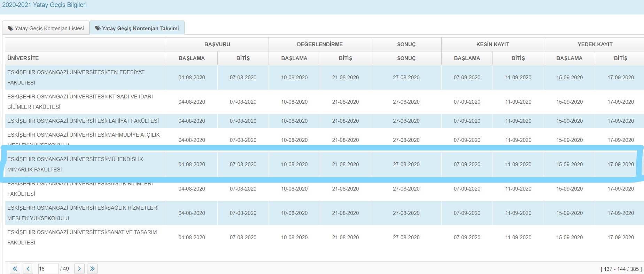Click BAŞLAMA header under DEĞERLENDİRME
The height and width of the screenshot is (274, 644).
click(x=294, y=58)
